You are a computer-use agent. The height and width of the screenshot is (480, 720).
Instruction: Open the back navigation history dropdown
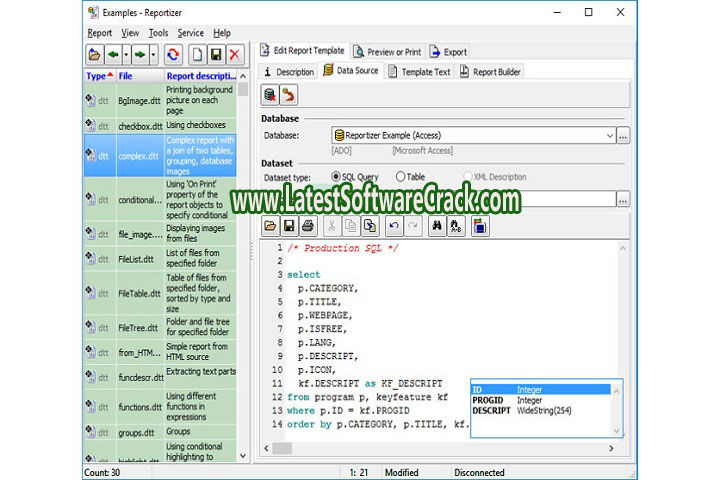click(126, 55)
